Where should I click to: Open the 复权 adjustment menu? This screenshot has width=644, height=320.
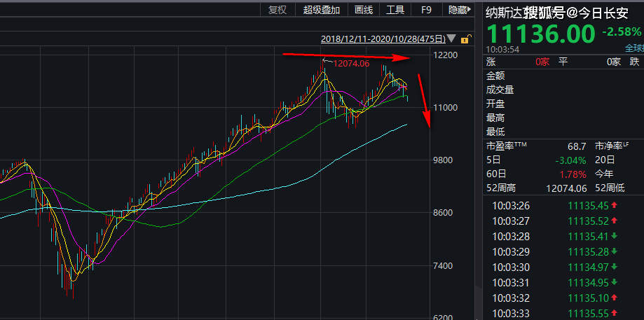pyautogui.click(x=278, y=10)
